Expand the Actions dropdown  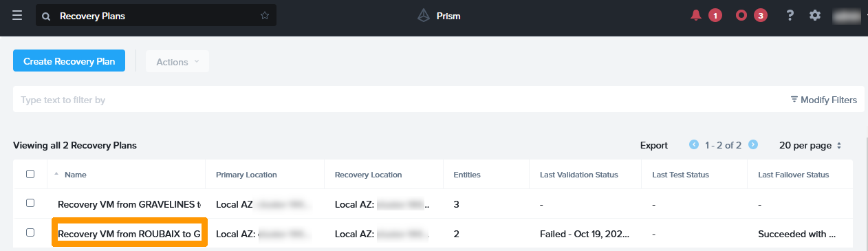point(177,61)
